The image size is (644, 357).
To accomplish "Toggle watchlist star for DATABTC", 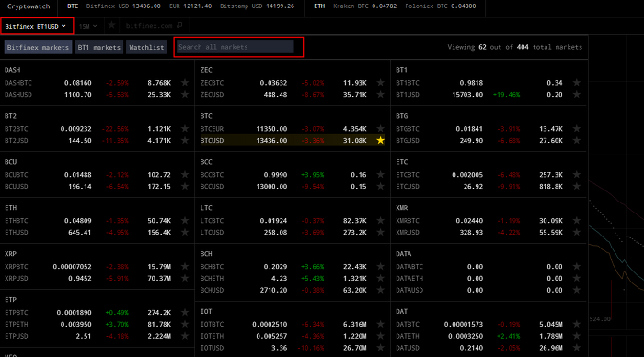I will pyautogui.click(x=577, y=267).
